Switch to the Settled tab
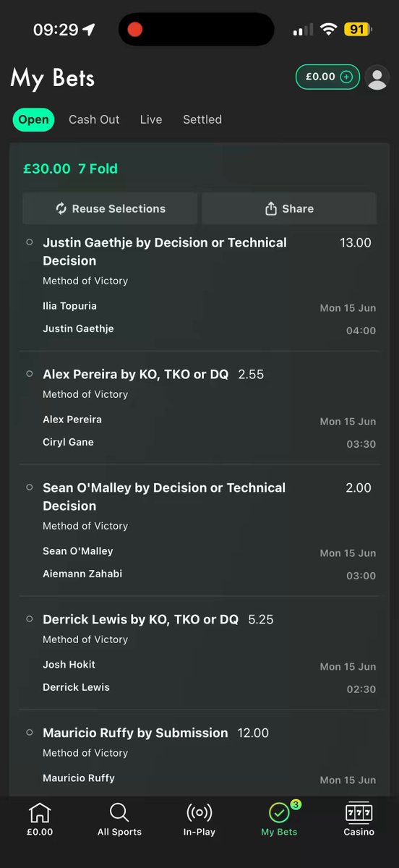Image resolution: width=399 pixels, height=868 pixels. pyautogui.click(x=202, y=119)
